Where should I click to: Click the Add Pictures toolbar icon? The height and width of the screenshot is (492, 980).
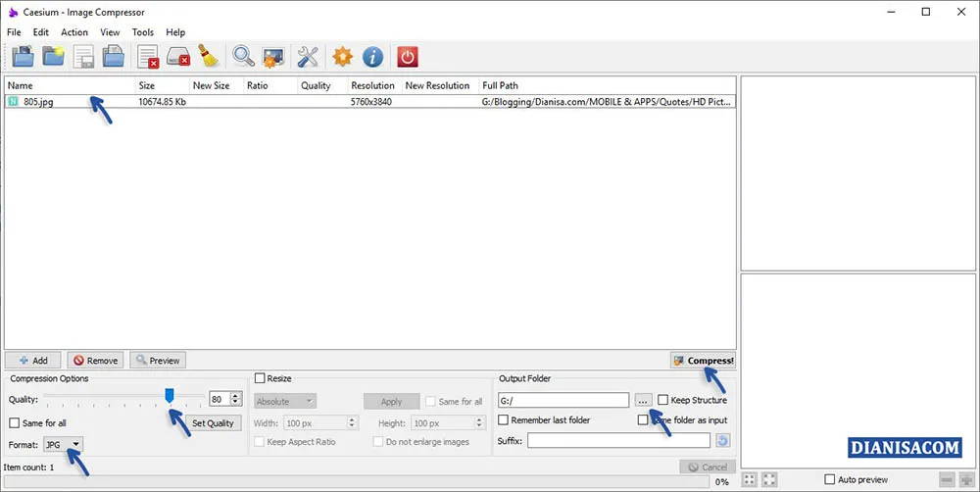click(x=22, y=57)
